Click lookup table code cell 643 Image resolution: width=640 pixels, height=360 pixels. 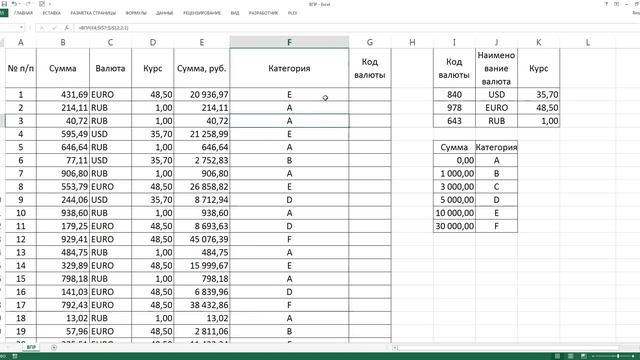pyautogui.click(x=454, y=121)
